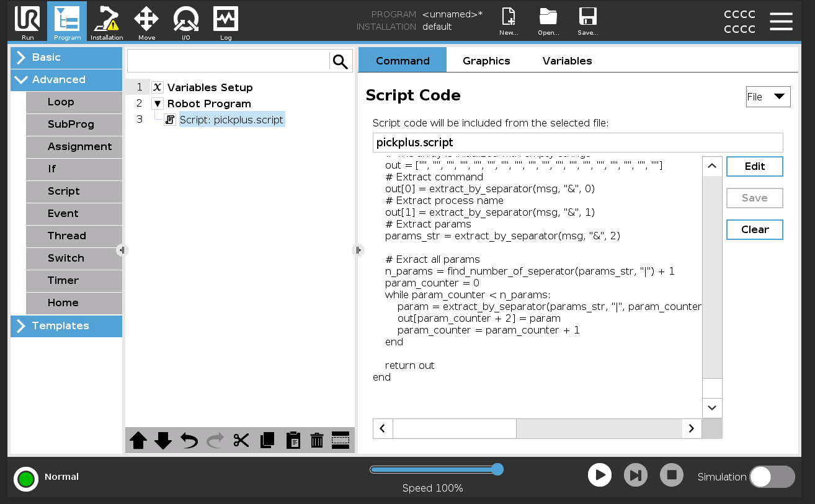Collapse the Advanced section
815x504 pixels.
click(x=66, y=80)
